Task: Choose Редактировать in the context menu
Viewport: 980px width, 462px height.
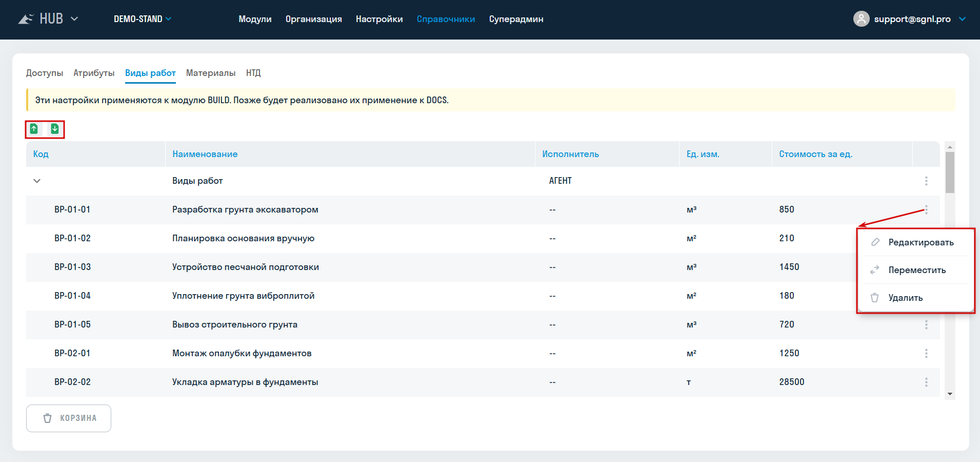Action: pos(916,242)
